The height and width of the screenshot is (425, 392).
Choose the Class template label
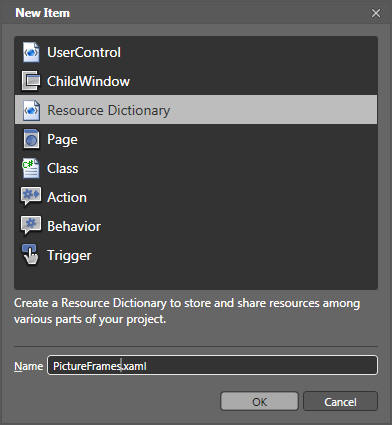pyautogui.click(x=63, y=168)
